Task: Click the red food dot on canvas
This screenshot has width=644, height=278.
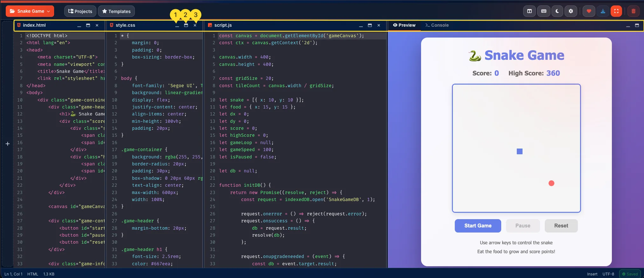Action: [551, 183]
